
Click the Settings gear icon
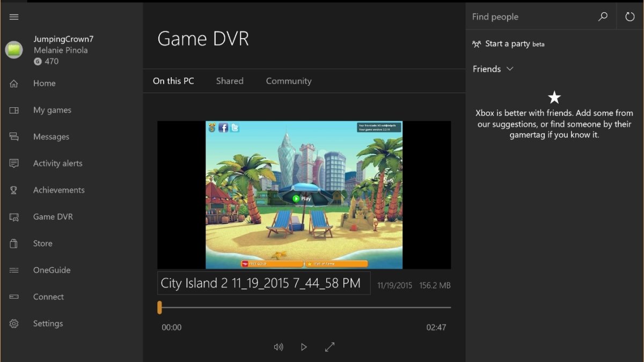point(14,323)
